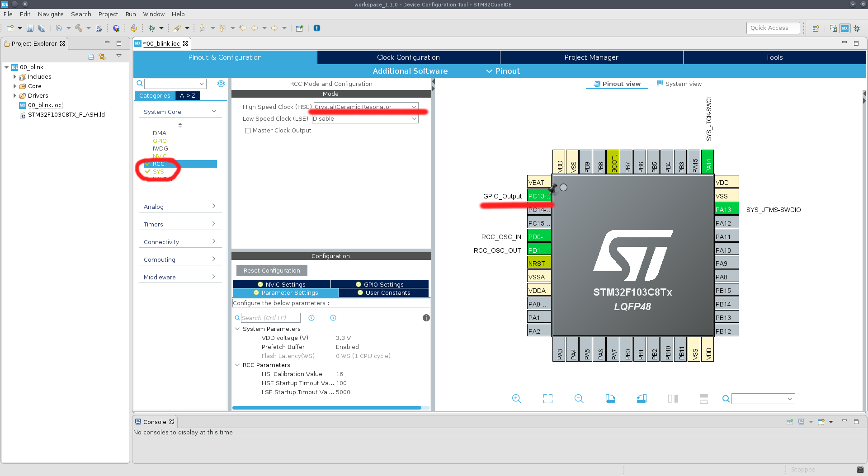Pin the Console view
The image size is (868, 476).
(790, 421)
